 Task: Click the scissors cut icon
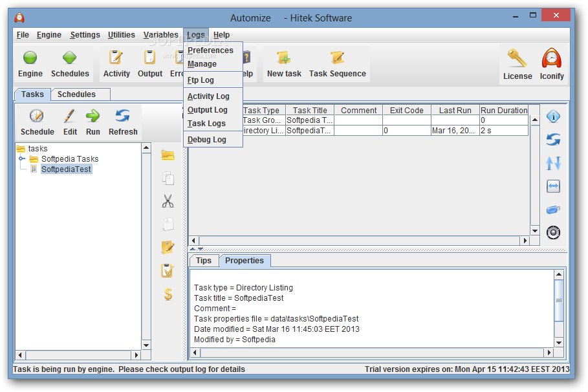point(168,201)
